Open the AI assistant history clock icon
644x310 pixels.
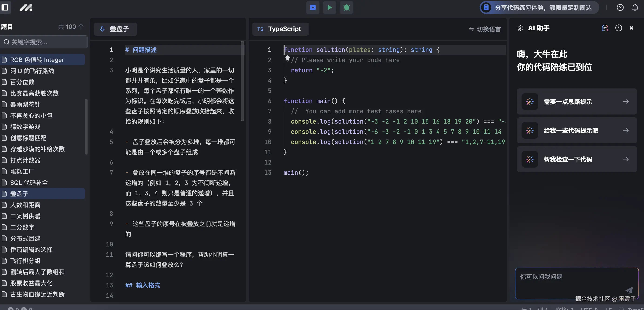(x=618, y=28)
